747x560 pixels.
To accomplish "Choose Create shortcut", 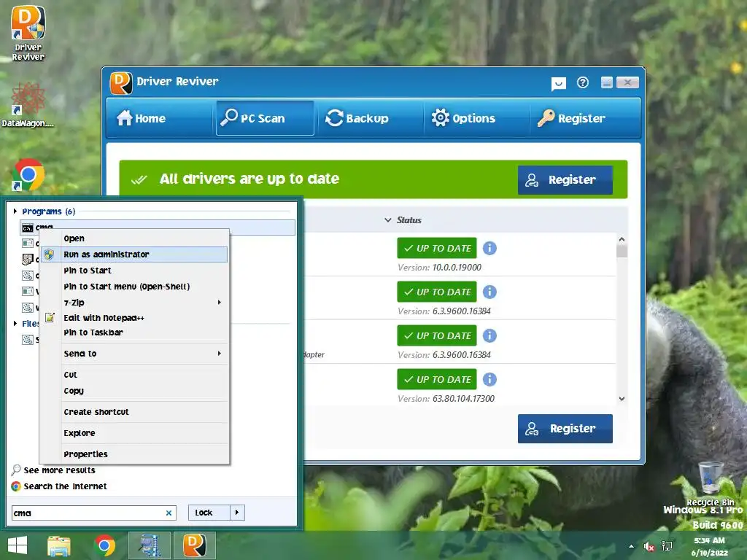I will 134,412.
